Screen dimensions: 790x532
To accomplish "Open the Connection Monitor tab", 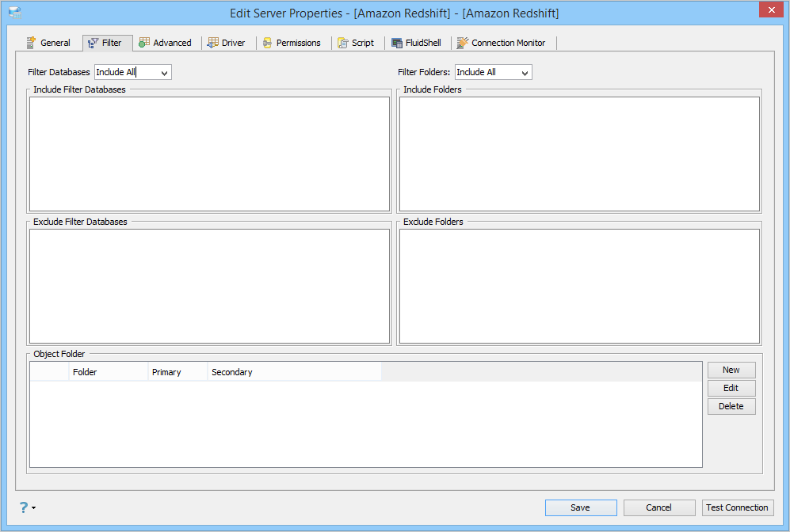I will point(502,43).
